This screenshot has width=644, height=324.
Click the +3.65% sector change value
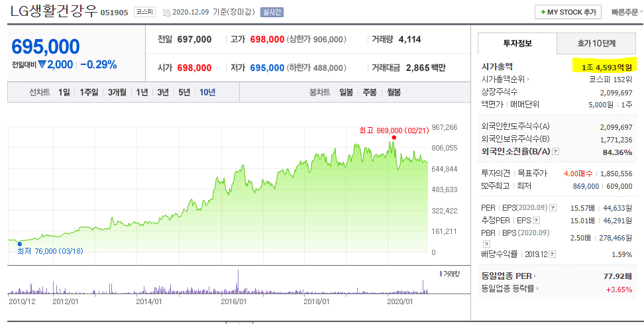[619, 289]
